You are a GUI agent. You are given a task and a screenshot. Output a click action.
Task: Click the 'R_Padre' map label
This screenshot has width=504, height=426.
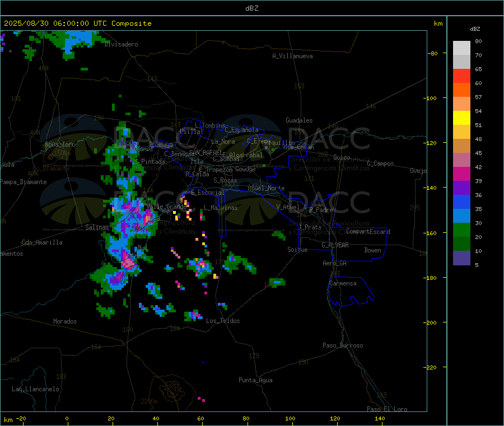(321, 210)
